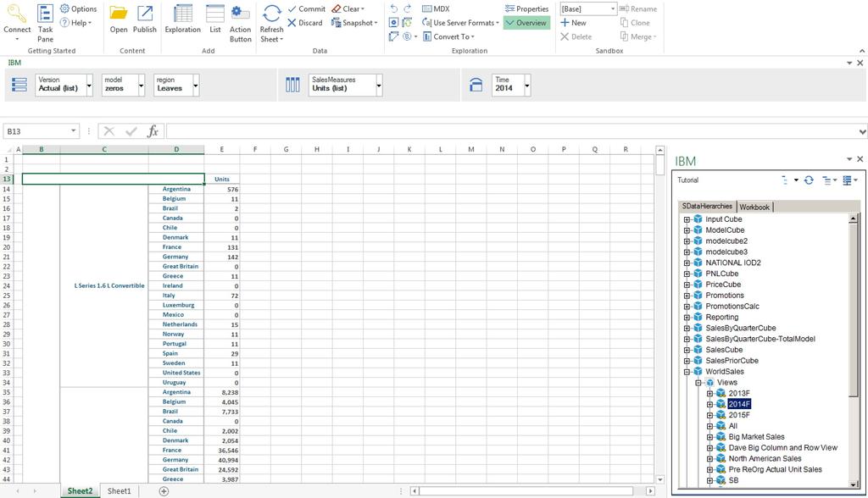Image resolution: width=868 pixels, height=498 pixels.
Task: Click the Name Box showing B13
Action: 42,131
